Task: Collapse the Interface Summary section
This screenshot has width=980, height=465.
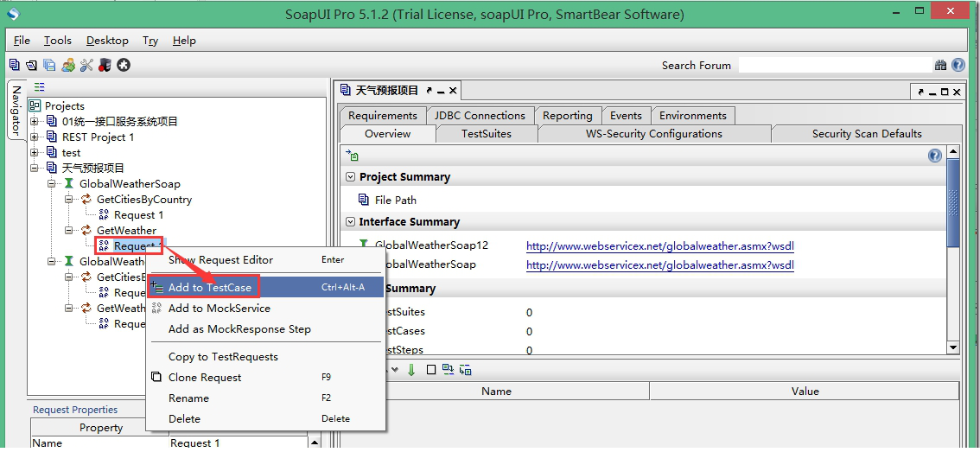Action: coord(351,222)
